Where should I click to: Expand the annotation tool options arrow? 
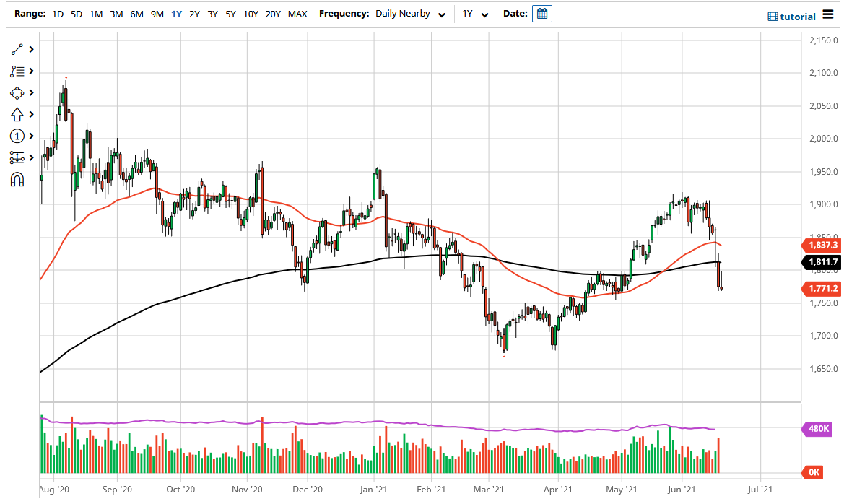[x=31, y=71]
